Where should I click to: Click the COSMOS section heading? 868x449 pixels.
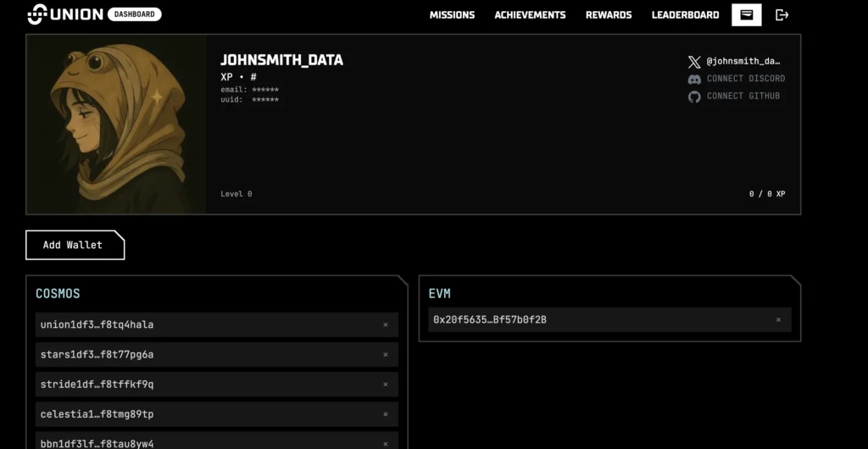pos(58,294)
